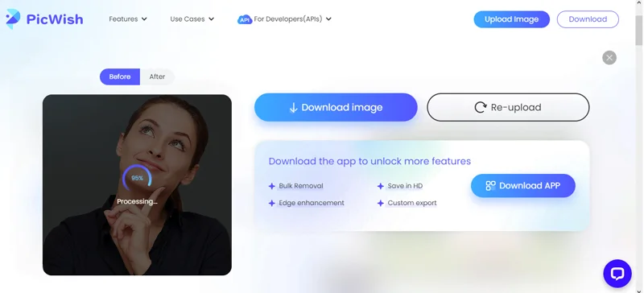Click the outlined Download button in header
This screenshot has width=644, height=293.
point(588,19)
